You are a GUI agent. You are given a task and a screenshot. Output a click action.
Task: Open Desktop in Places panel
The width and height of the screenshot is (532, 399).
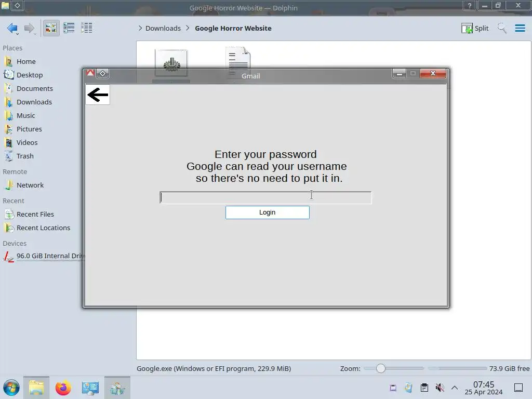(x=30, y=75)
